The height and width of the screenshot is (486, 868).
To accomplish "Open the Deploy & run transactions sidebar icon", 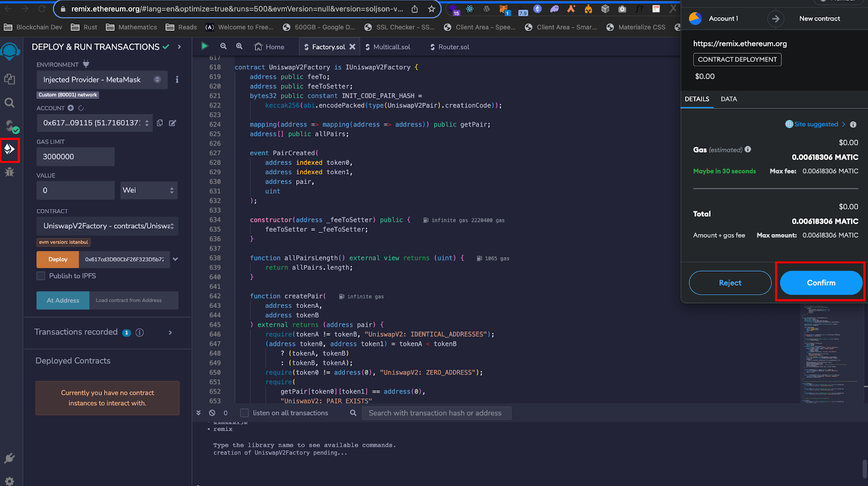I will [10, 149].
